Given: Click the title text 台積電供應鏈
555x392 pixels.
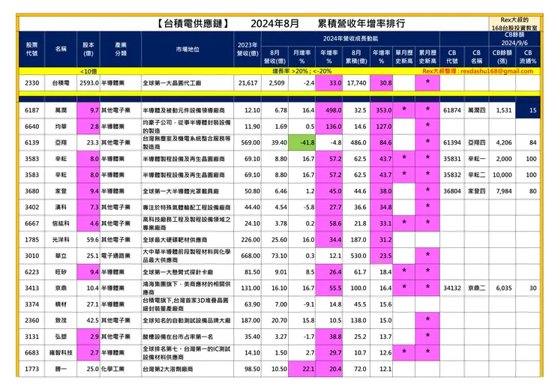Looking at the screenshot, I should click(193, 23).
